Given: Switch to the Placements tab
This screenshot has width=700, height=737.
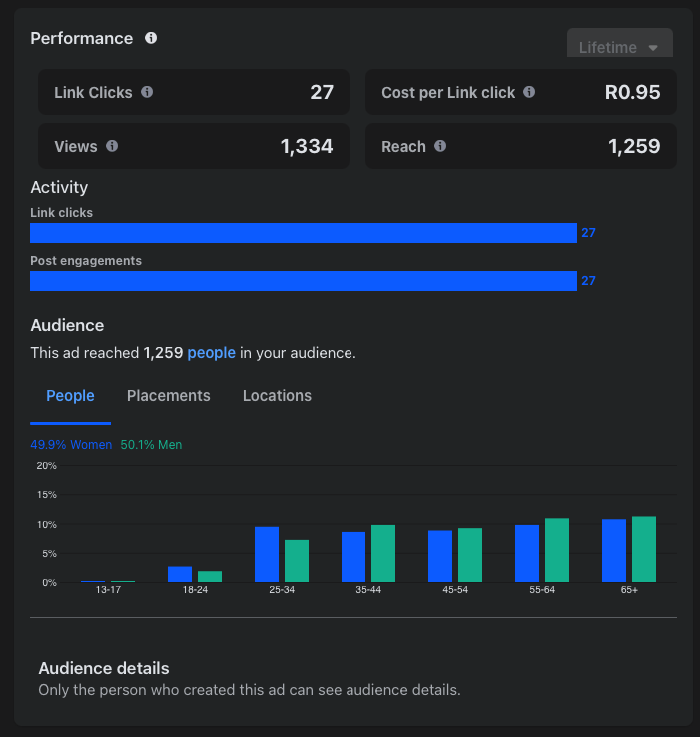Looking at the screenshot, I should 168,396.
